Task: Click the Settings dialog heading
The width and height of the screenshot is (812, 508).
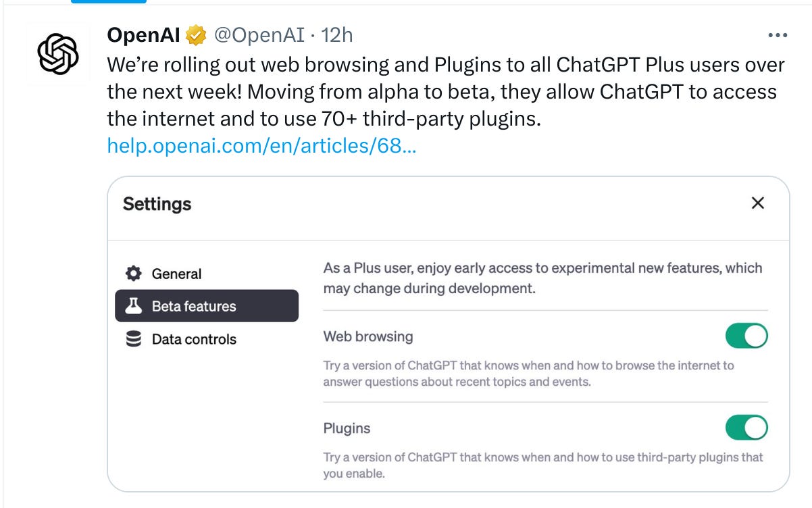Action: tap(157, 204)
